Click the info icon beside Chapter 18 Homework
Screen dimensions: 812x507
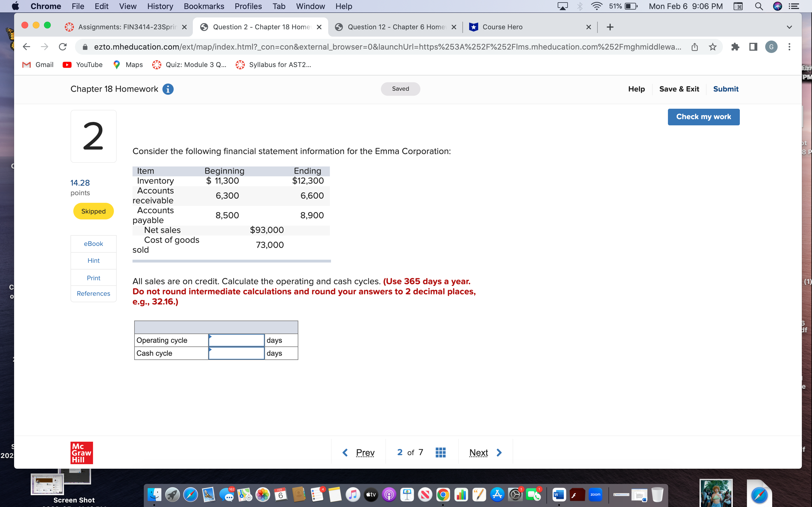tap(168, 89)
